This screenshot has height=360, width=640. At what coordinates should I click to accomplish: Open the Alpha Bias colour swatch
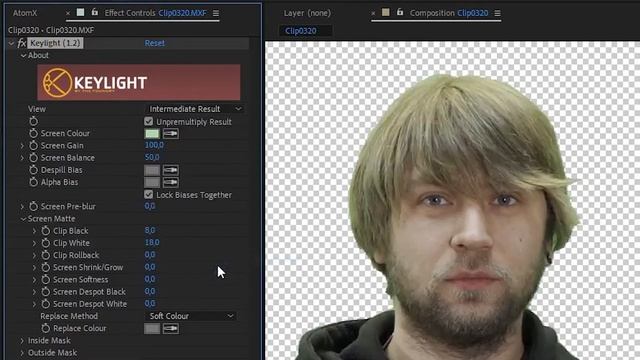click(x=152, y=182)
